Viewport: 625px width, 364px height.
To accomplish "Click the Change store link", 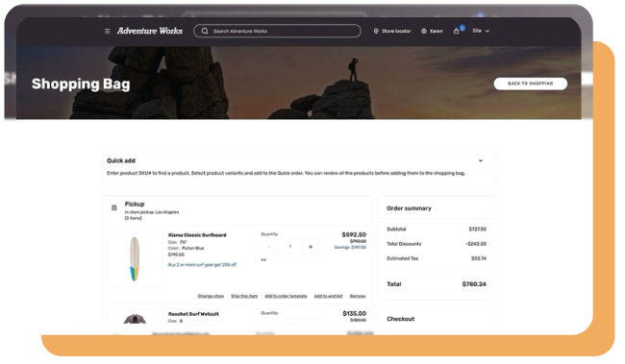I will pyautogui.click(x=211, y=296).
